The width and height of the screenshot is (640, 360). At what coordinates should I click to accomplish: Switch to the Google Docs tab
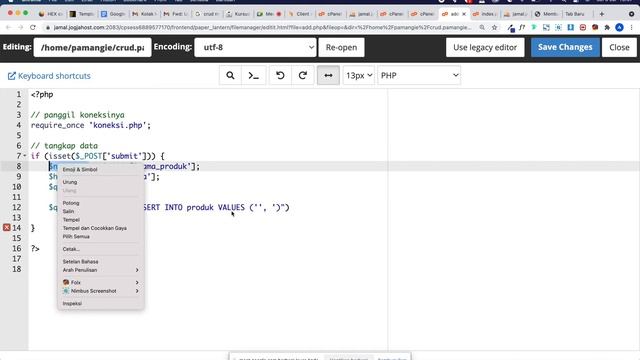pyautogui.click(x=113, y=14)
